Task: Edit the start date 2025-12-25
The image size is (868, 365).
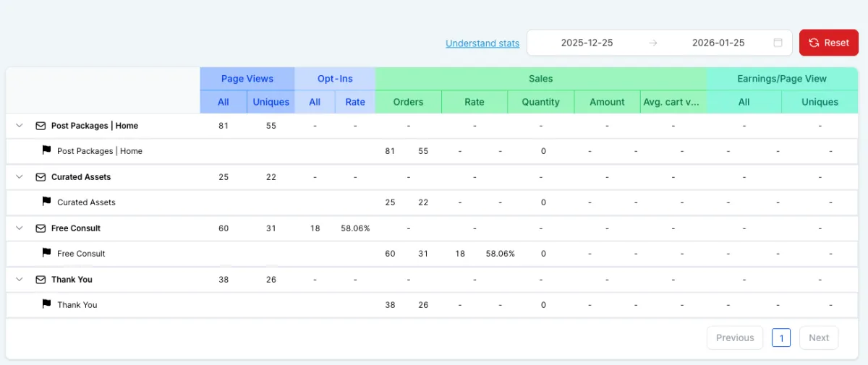Action: pos(587,43)
